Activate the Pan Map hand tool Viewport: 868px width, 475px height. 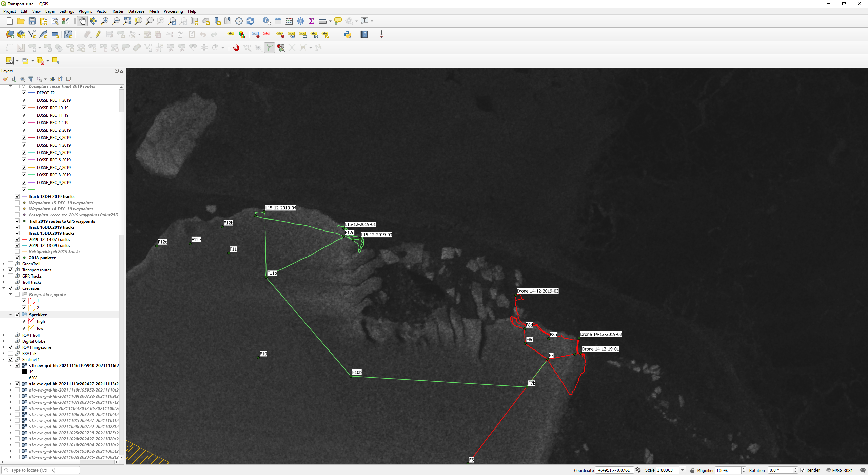pos(82,21)
